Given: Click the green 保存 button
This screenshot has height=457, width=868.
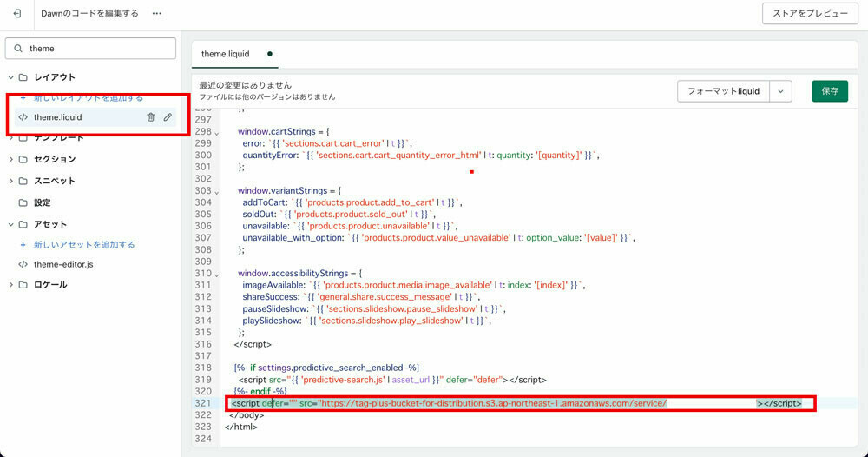Looking at the screenshot, I should 830,91.
